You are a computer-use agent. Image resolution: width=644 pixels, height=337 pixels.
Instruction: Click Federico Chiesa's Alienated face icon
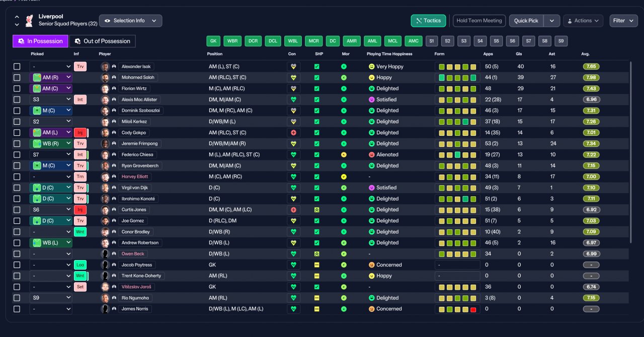[x=372, y=155]
